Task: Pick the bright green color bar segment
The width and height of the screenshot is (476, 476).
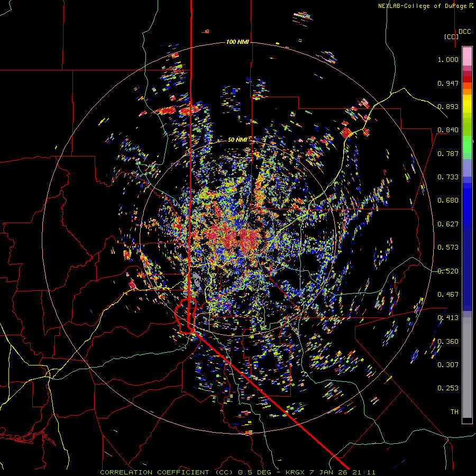Action: click(467, 144)
